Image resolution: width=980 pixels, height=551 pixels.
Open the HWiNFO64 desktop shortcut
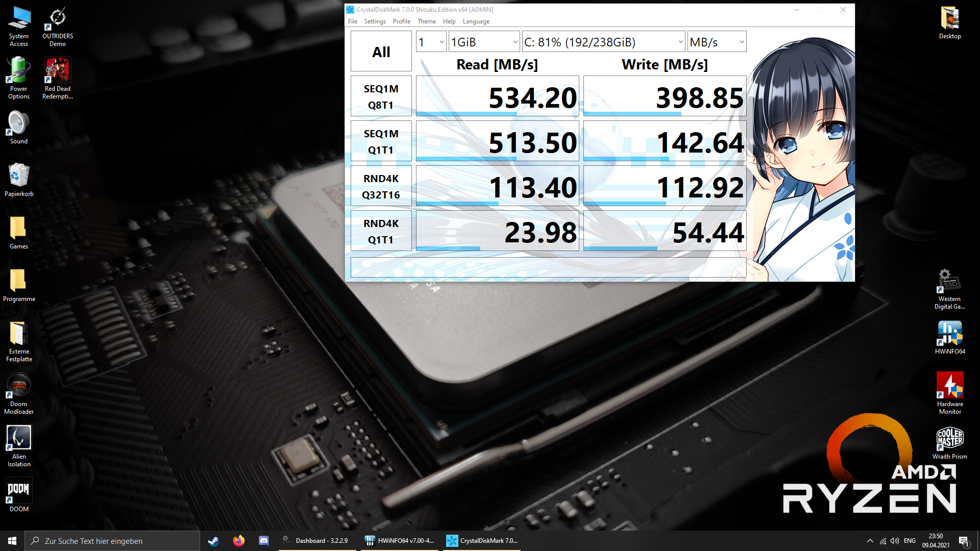pos(949,337)
